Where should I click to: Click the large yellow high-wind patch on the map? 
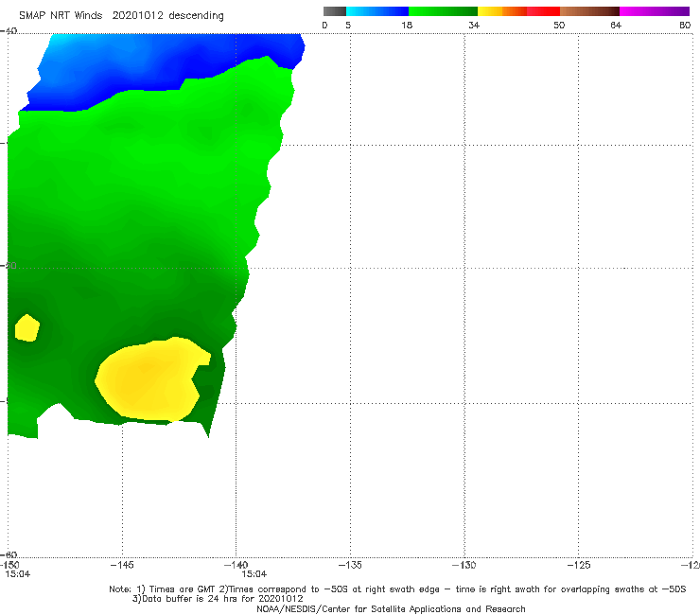[149, 379]
